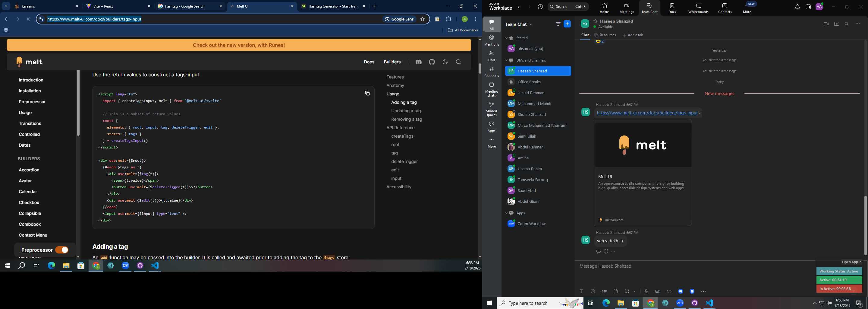868x309 pixels.
Task: Toggle the Preprocessor switch
Action: click(62, 250)
